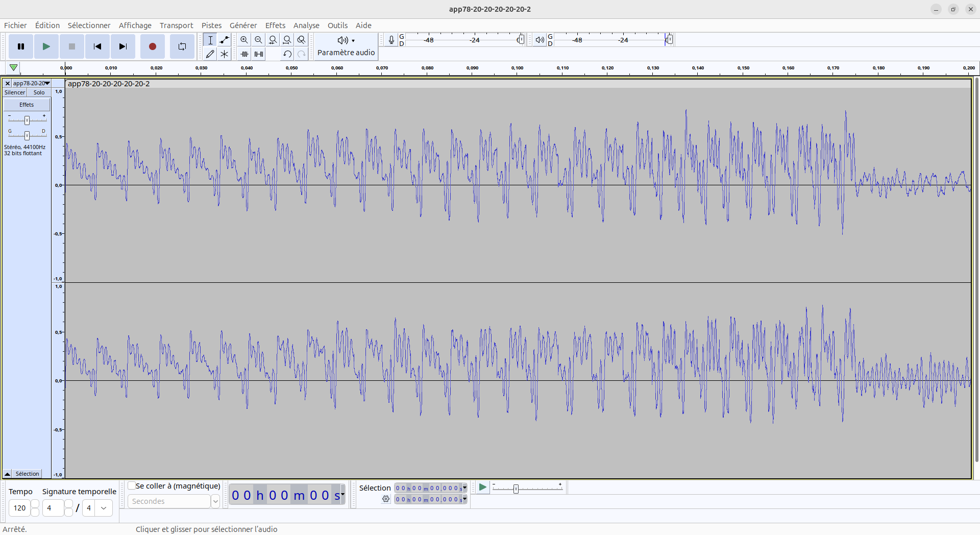
Task: Enable the Se coller à (magnétique) checkbox
Action: tap(132, 486)
